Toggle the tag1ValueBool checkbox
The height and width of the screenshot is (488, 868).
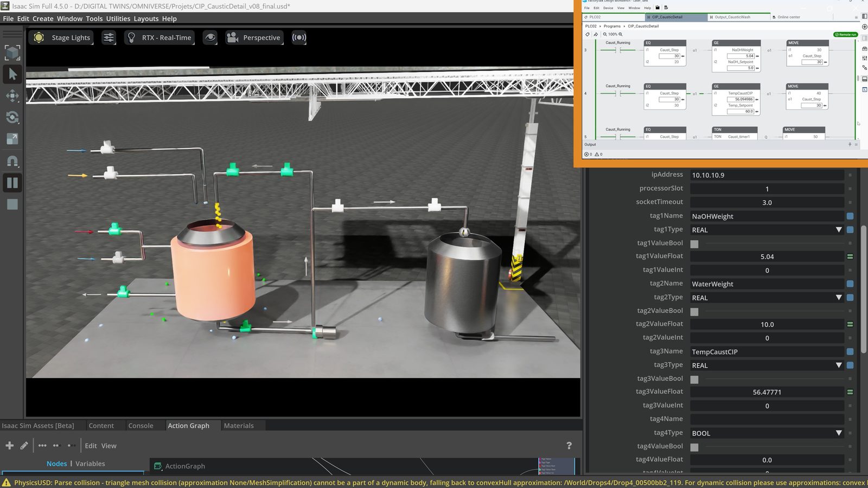[694, 244]
